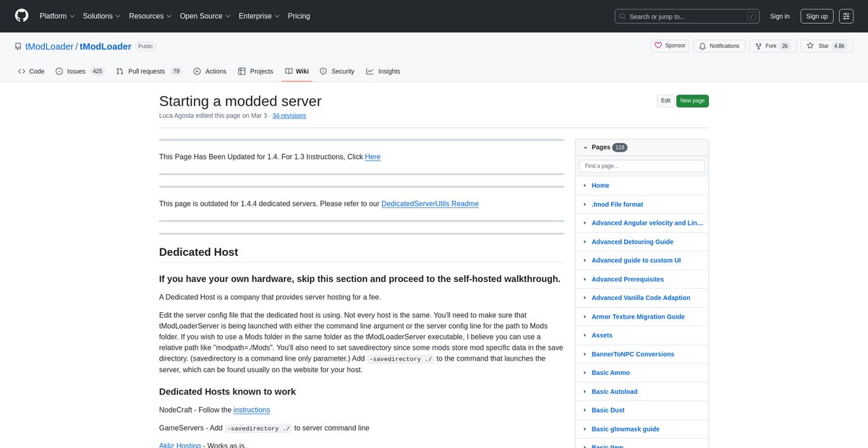The width and height of the screenshot is (868, 448).
Task: Expand the Basic Ammo entry arrow
Action: click(585, 373)
